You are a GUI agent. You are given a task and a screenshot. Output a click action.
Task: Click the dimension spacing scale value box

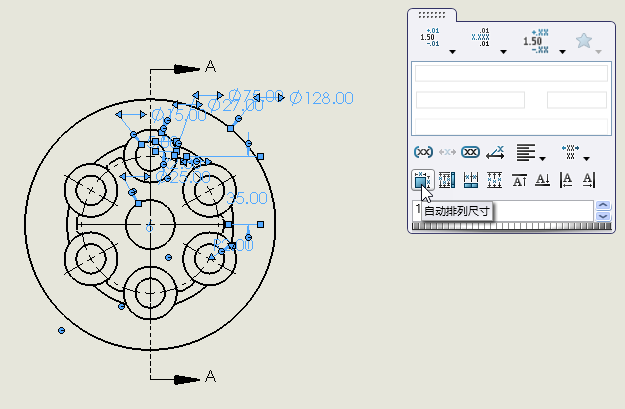click(503, 211)
